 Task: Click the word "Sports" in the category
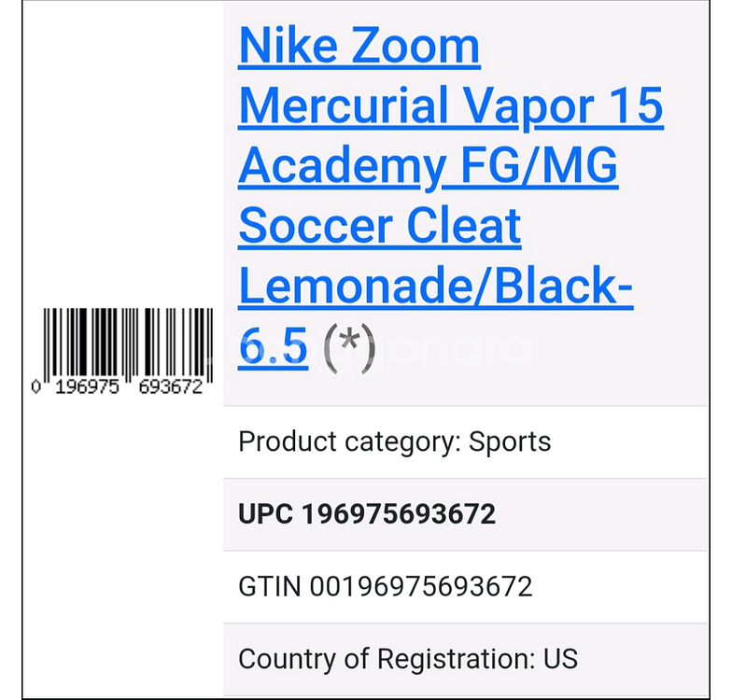(510, 441)
